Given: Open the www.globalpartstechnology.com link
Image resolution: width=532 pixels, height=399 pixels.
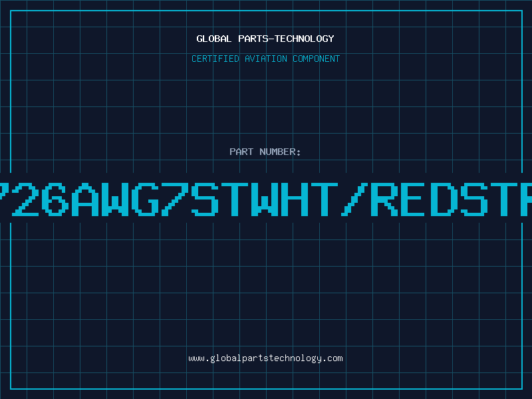Looking at the screenshot, I should 265,358.
